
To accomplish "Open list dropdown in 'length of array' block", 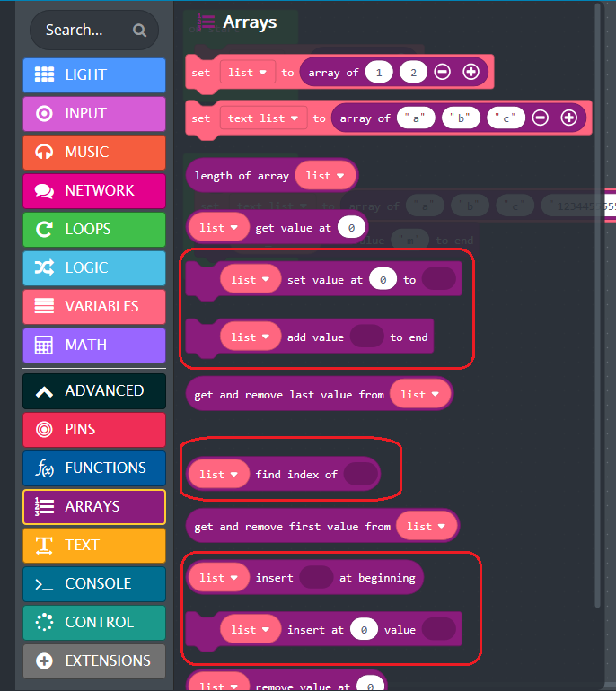I will [x=325, y=175].
